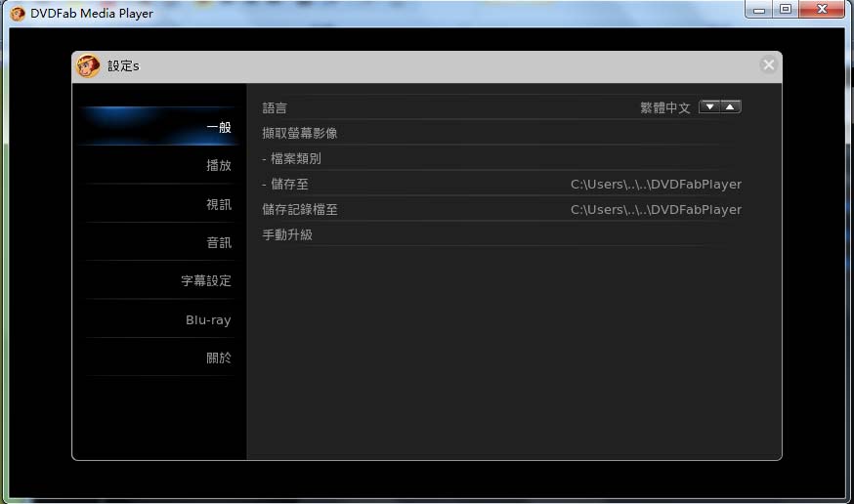Maximize the DVDFab Media Player window
The height and width of the screenshot is (504, 854).
click(786, 9)
